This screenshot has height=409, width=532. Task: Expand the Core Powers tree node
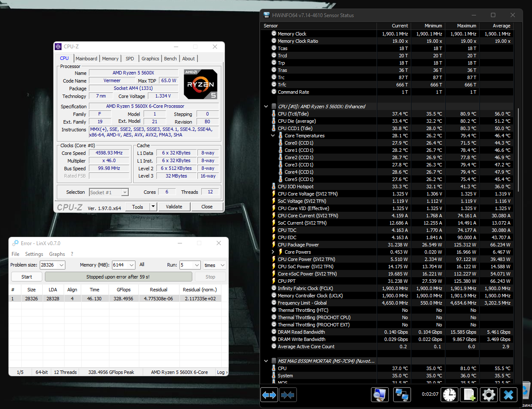[273, 252]
